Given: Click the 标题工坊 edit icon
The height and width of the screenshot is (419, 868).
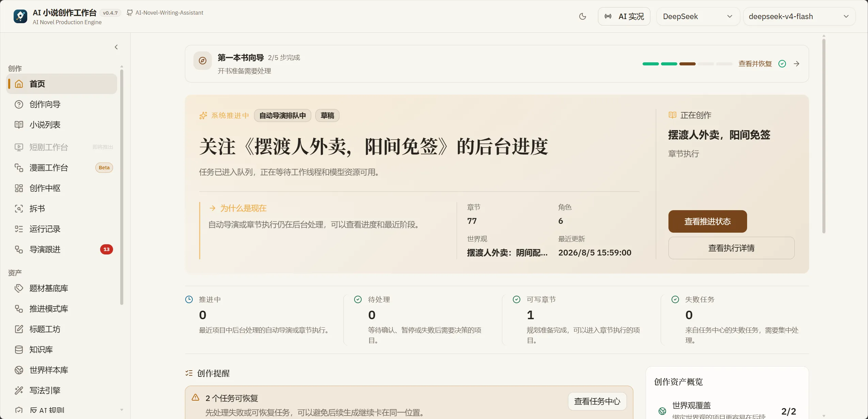Looking at the screenshot, I should tap(19, 329).
